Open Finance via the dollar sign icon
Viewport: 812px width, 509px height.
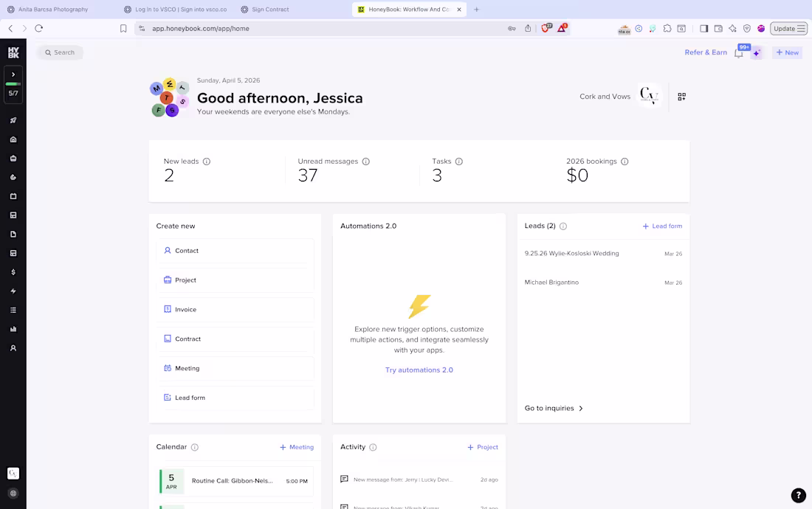(x=13, y=272)
